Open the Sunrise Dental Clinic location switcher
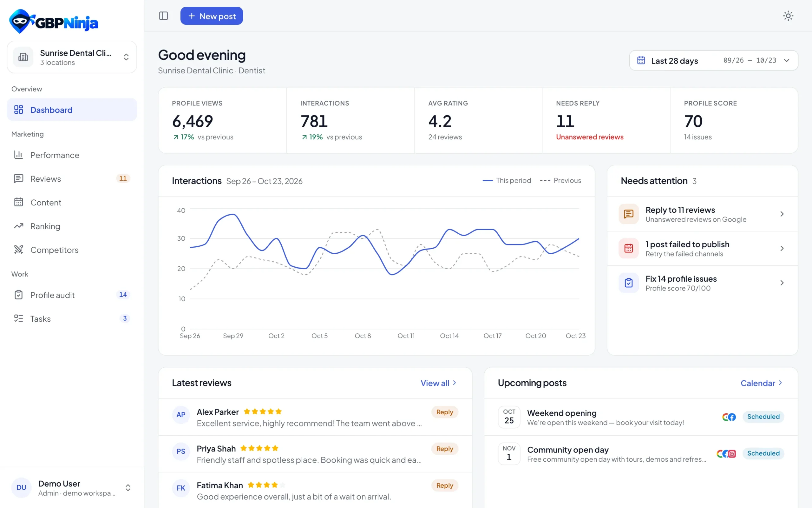The image size is (812, 508). [x=72, y=57]
